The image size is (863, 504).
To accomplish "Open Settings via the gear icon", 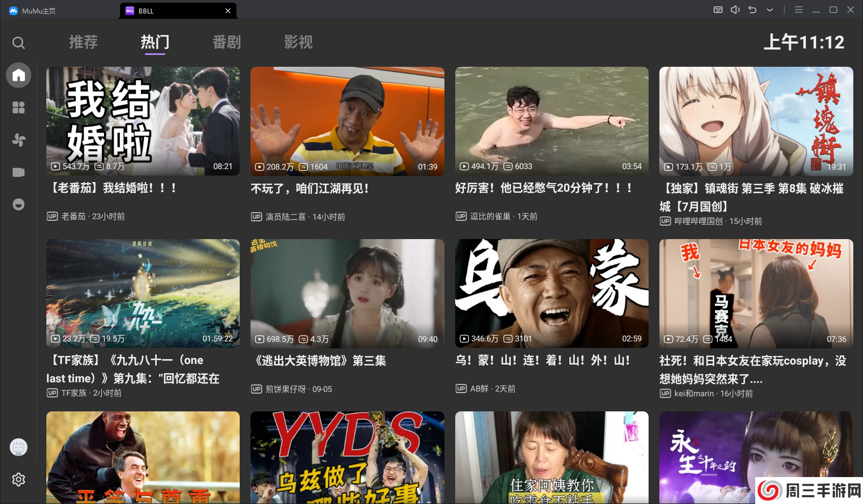I will point(18,479).
